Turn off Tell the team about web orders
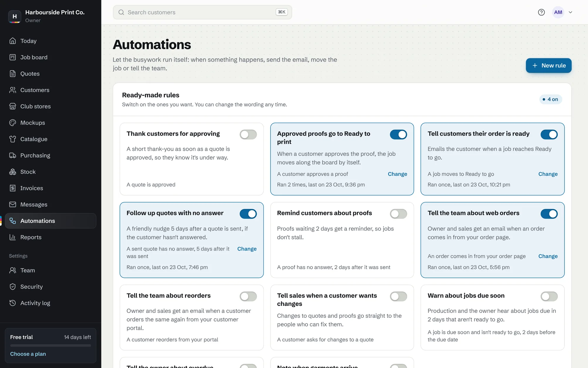588x368 pixels. tap(549, 214)
